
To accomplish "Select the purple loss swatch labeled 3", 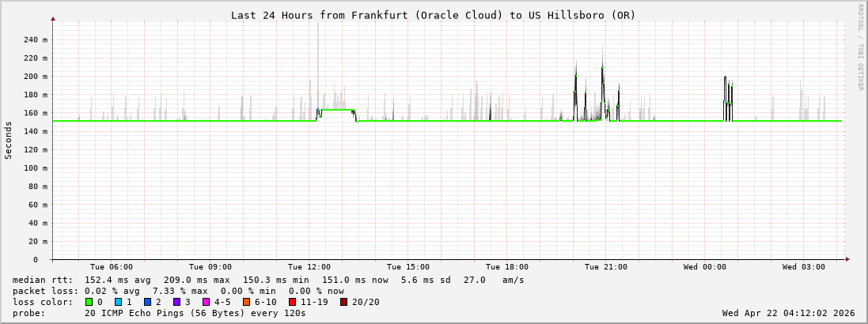I will [x=177, y=302].
